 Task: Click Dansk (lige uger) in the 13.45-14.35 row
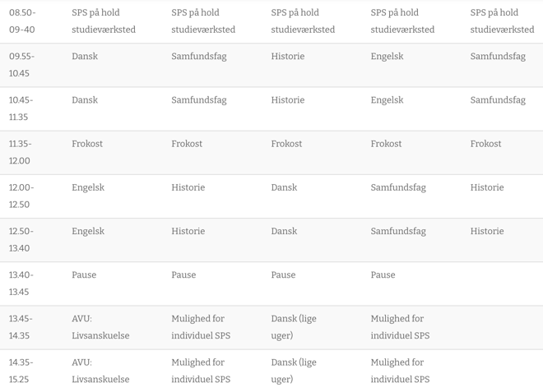click(294, 327)
